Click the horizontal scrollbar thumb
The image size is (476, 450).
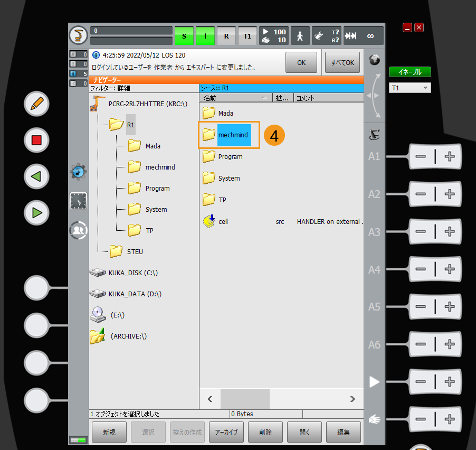(245, 399)
